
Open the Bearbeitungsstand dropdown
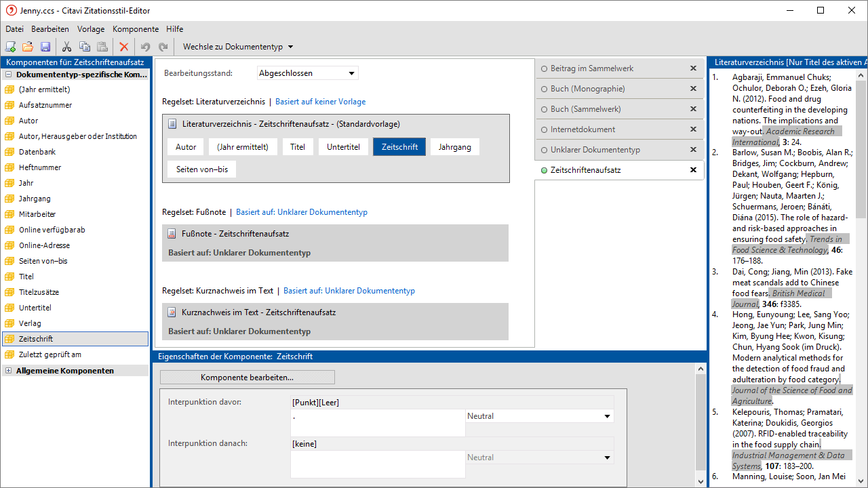point(351,73)
